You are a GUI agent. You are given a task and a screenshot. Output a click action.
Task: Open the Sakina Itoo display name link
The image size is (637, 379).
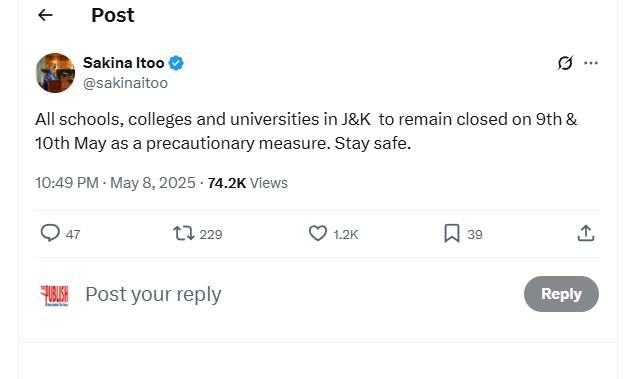(x=124, y=63)
